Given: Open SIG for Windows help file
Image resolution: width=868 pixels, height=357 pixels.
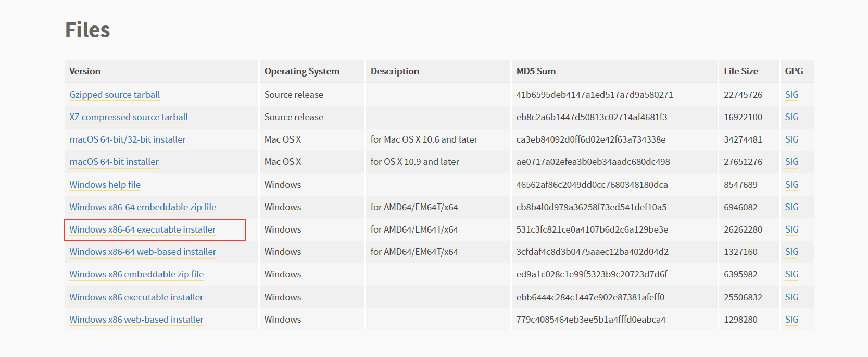Looking at the screenshot, I should coord(791,185).
